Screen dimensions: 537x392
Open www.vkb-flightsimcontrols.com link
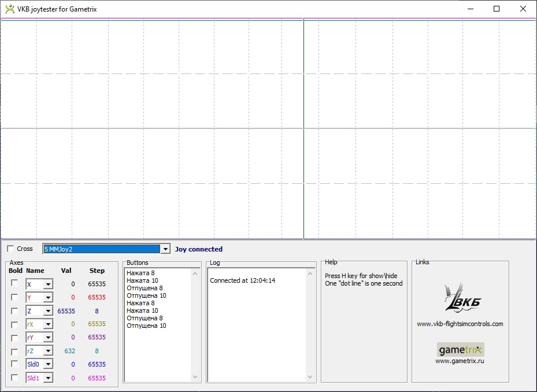[460, 324]
